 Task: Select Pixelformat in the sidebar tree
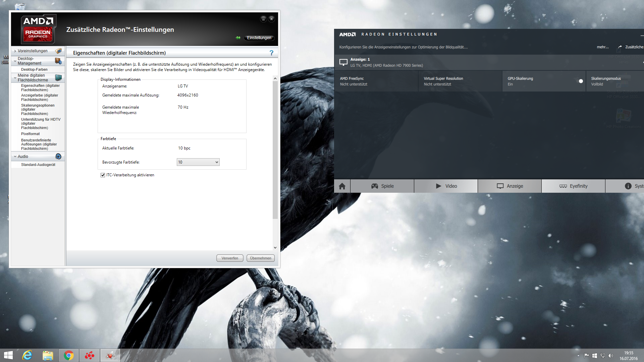[x=31, y=134]
